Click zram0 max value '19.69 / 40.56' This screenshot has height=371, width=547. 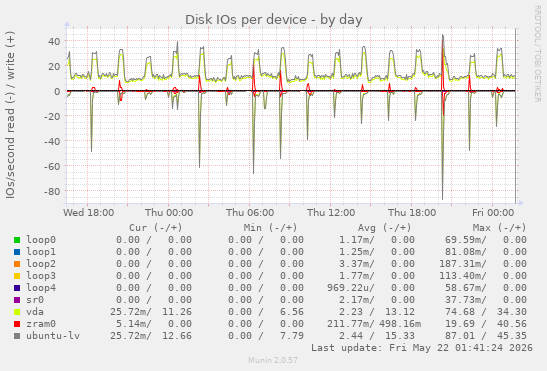(x=486, y=324)
